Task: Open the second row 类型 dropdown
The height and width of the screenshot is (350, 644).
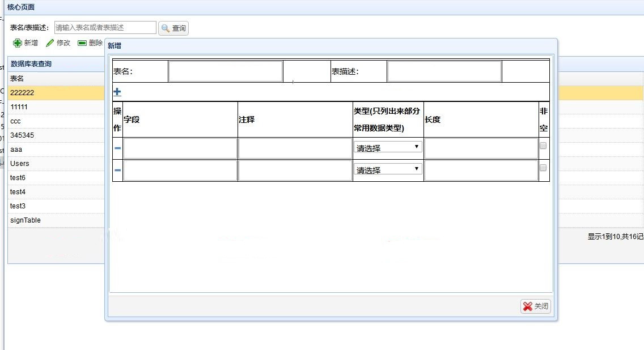Action: tap(388, 169)
